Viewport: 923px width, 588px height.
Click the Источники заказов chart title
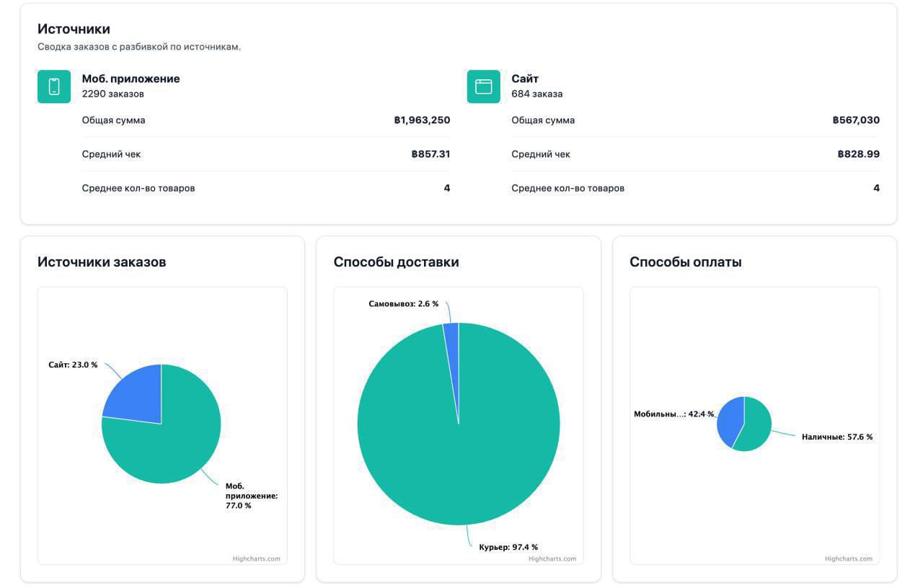pyautogui.click(x=101, y=262)
